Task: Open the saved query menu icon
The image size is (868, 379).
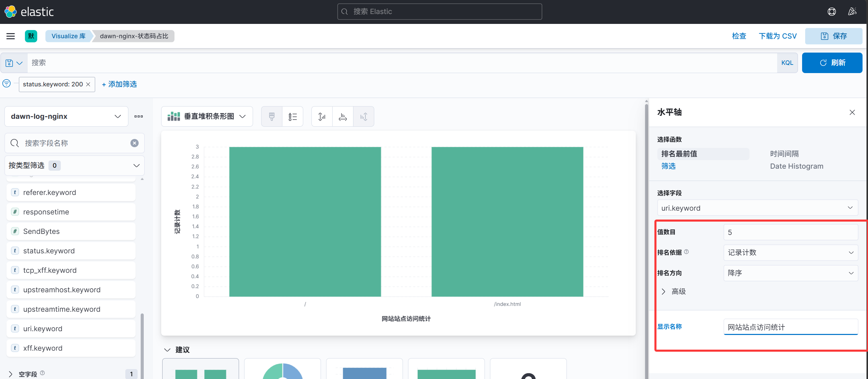Action: (14, 63)
